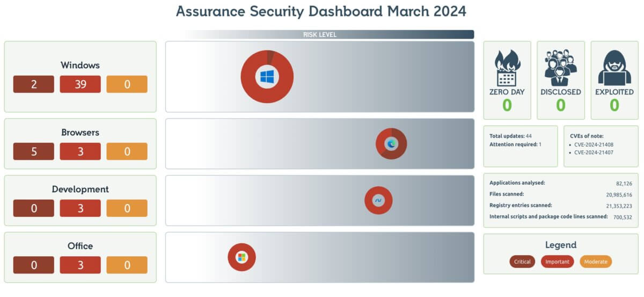Screen dimensions: 644x297
Task: Click the Risk Level gradient bar
Action: [330, 35]
